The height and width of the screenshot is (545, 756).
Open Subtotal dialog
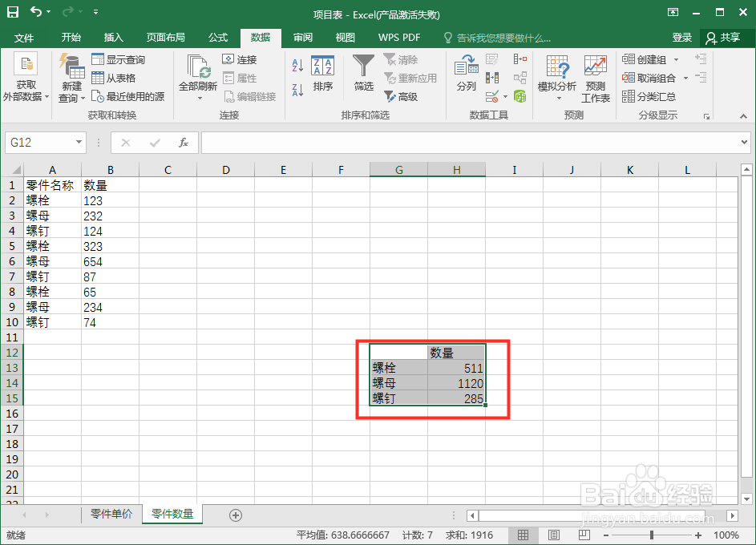(x=649, y=96)
